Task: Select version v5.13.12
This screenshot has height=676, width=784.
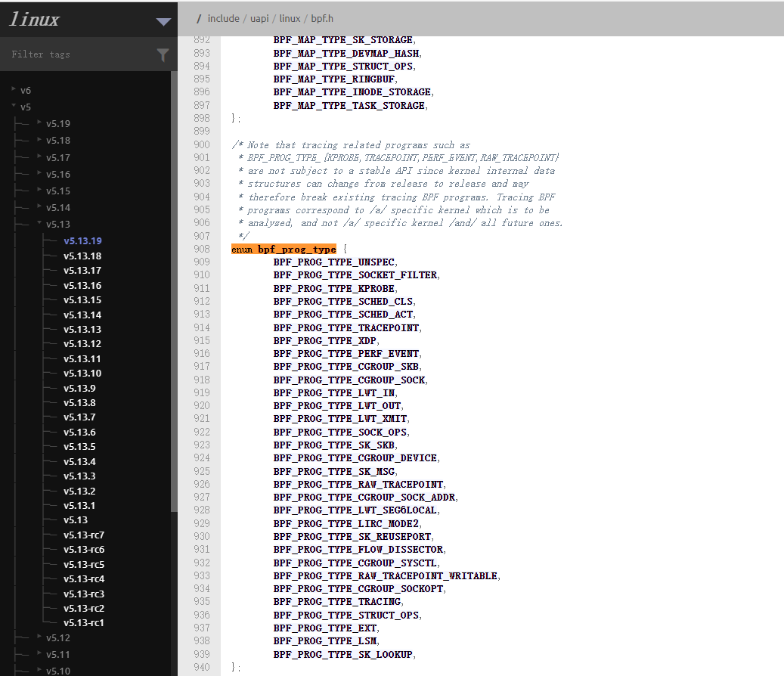Action: pos(82,344)
